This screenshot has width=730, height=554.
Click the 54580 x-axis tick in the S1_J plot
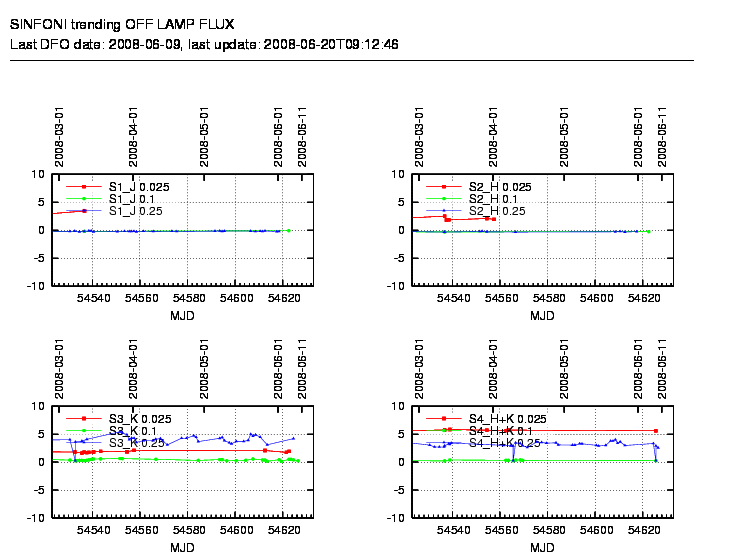pos(189,298)
